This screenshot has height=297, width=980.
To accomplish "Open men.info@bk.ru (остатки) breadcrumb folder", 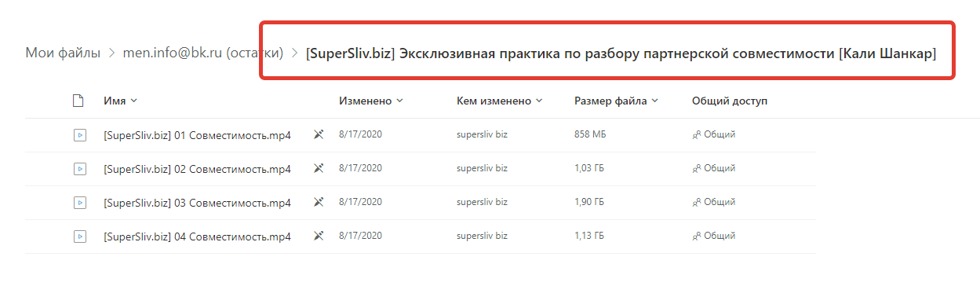I will point(202,53).
